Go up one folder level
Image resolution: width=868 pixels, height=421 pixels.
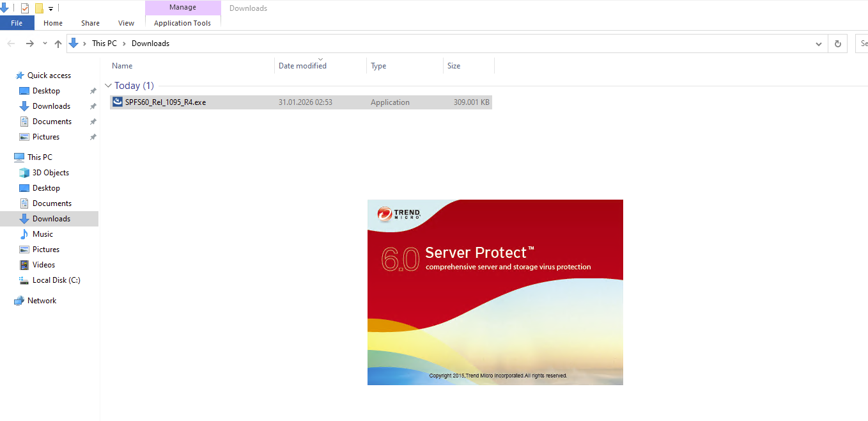click(x=58, y=44)
